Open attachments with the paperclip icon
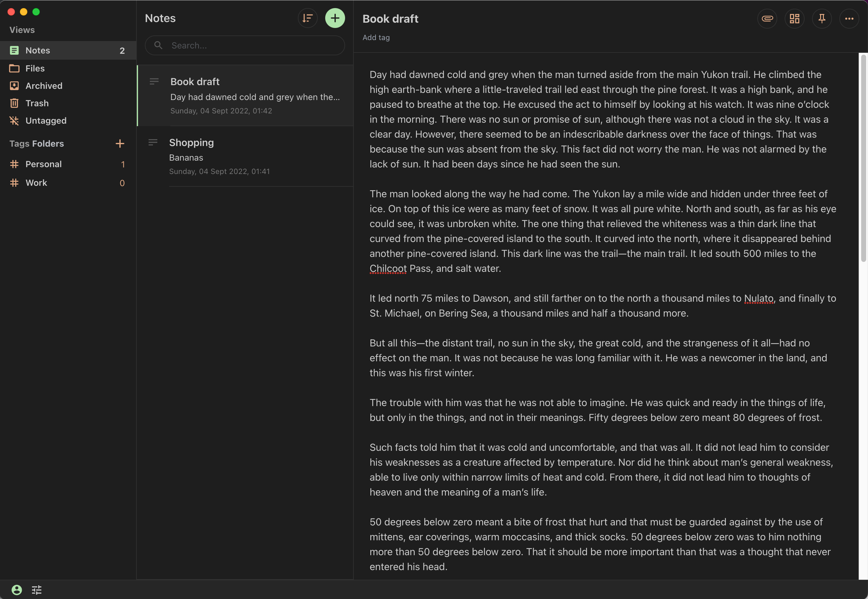 pyautogui.click(x=767, y=18)
